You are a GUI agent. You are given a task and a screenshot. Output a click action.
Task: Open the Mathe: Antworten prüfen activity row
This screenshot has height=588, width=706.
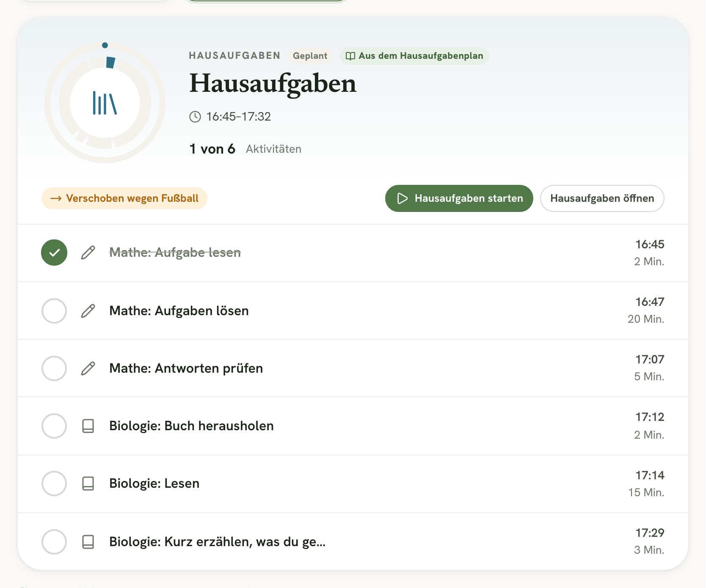coord(353,368)
